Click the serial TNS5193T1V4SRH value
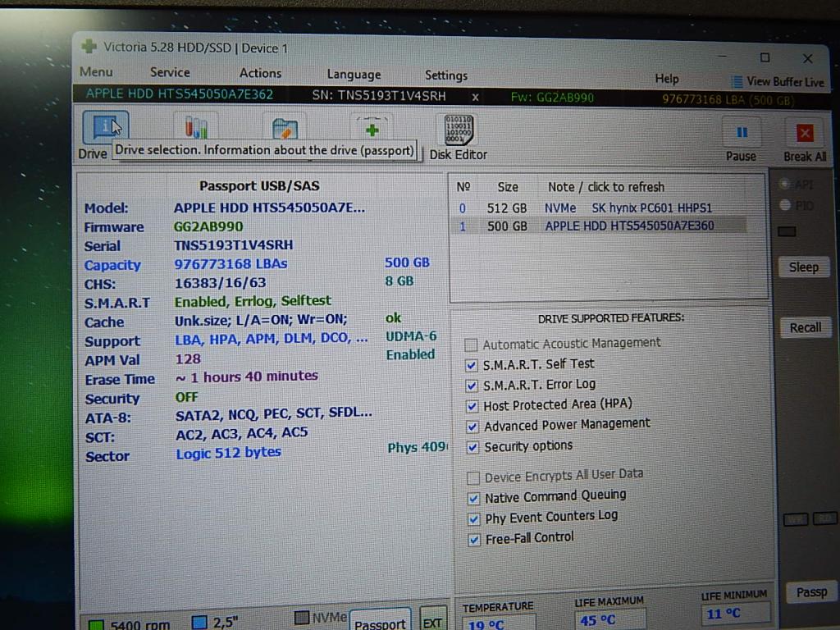 coord(233,244)
